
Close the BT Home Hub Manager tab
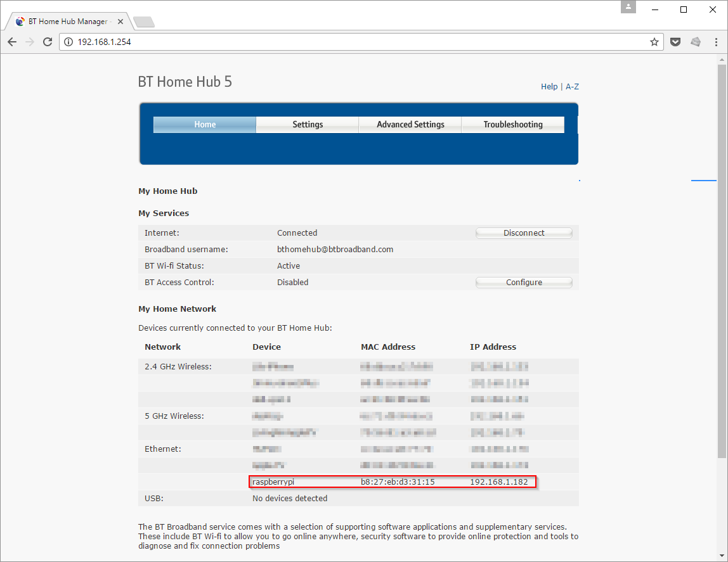(120, 22)
